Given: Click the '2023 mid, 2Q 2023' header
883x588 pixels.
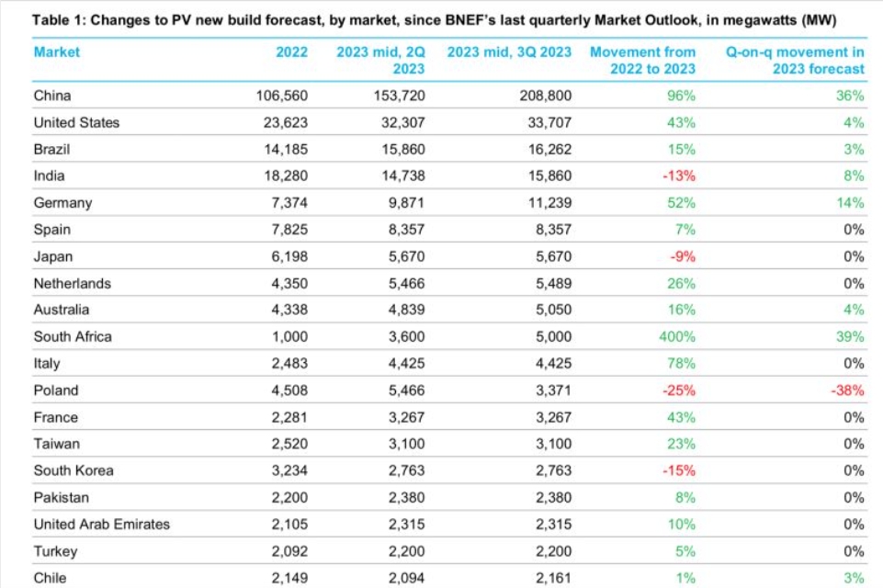Looking at the screenshot, I should click(x=380, y=61).
